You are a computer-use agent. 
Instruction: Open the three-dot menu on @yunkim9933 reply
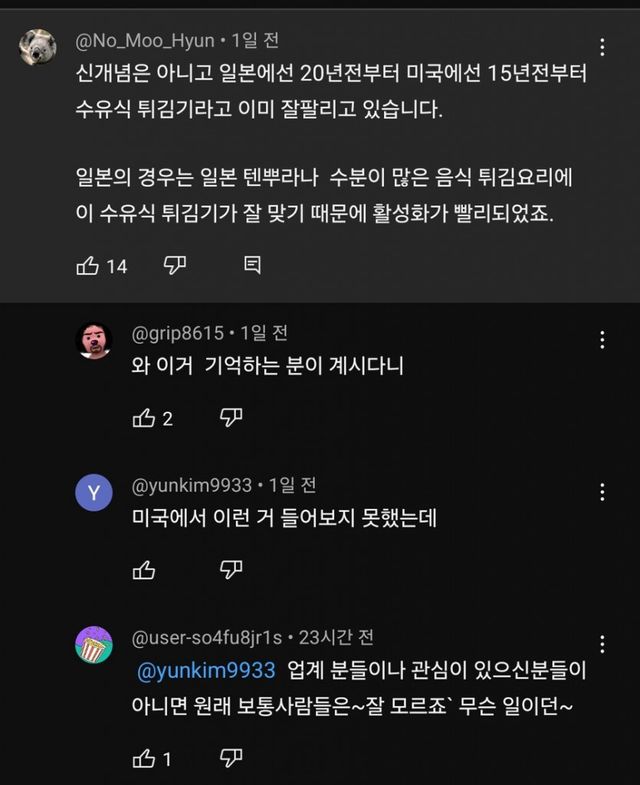[x=602, y=492]
